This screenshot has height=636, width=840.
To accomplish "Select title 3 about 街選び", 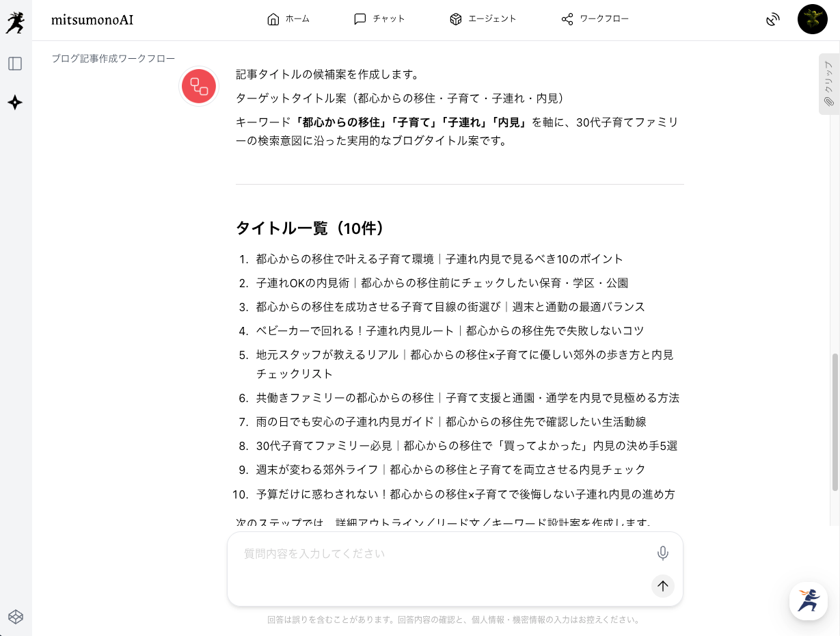I will 450,307.
